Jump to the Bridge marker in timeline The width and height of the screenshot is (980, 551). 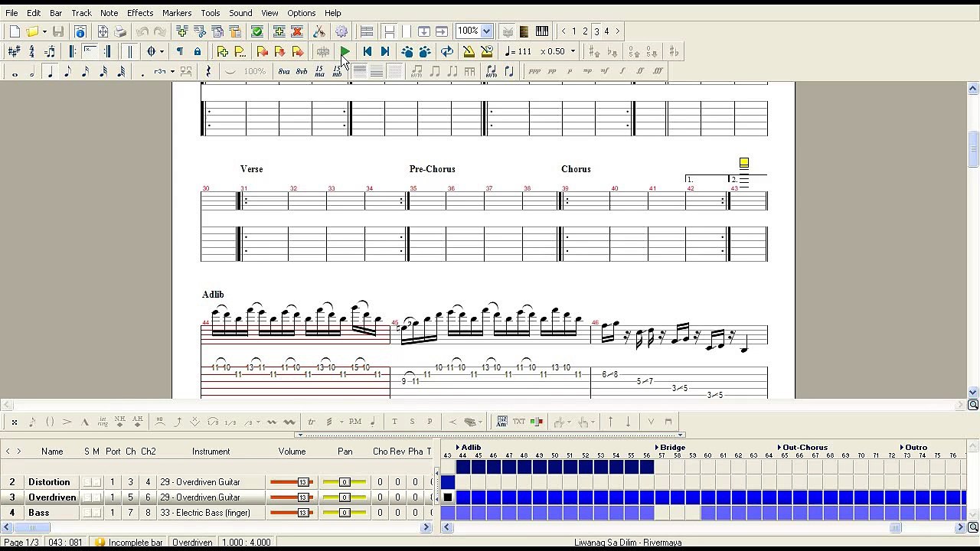tap(671, 447)
